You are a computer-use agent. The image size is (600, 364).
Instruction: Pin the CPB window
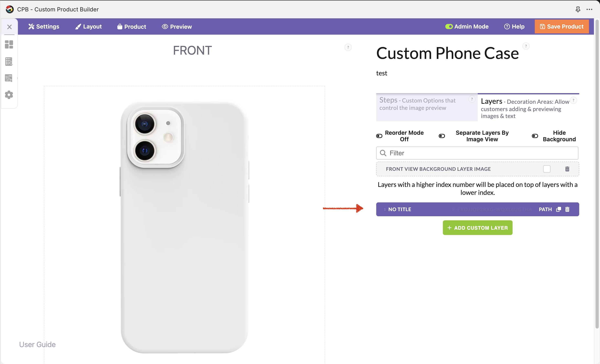[578, 9]
